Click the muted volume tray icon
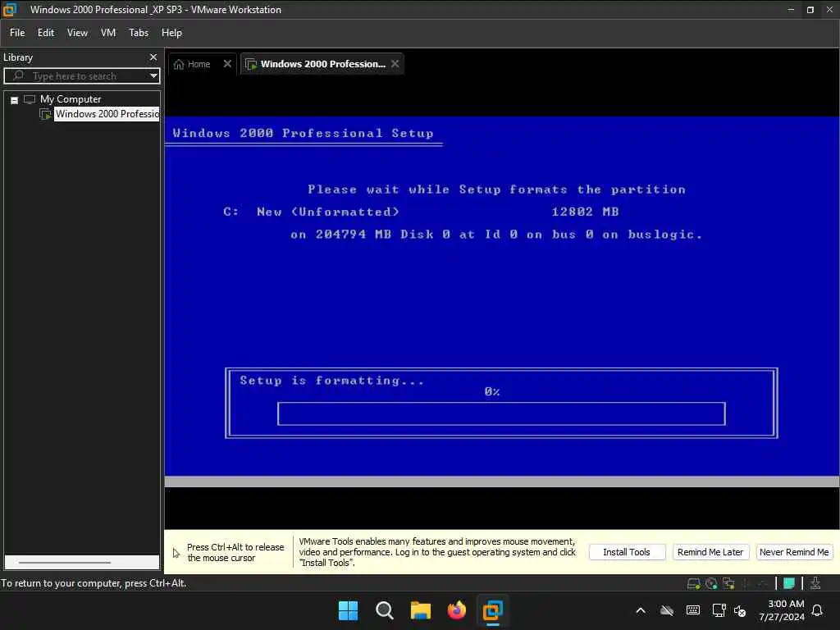 (740, 610)
